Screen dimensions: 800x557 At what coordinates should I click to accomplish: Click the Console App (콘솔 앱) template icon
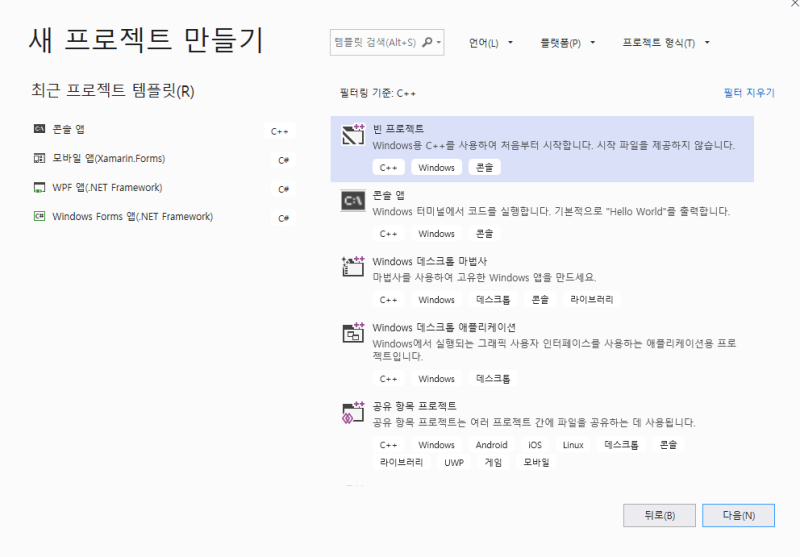352,201
